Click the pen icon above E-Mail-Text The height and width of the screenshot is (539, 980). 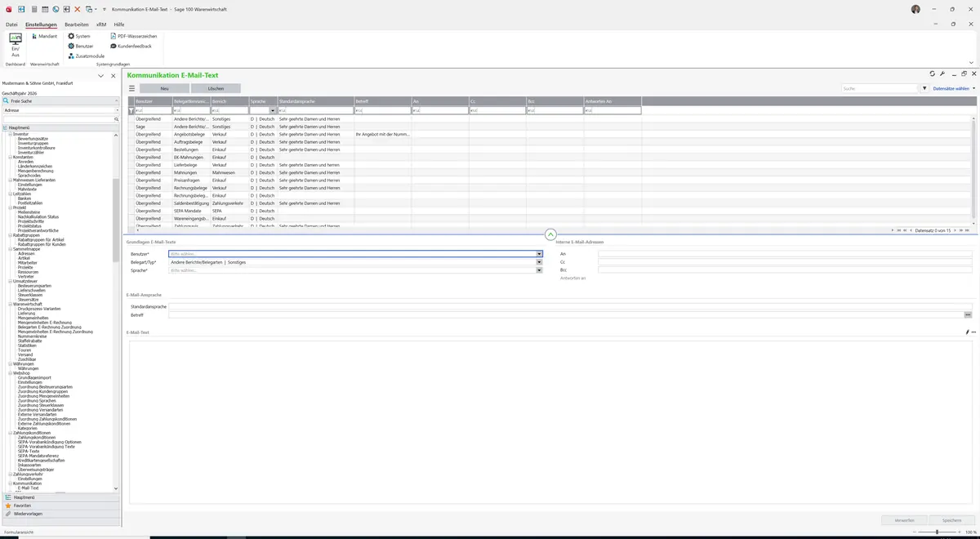coord(967,332)
